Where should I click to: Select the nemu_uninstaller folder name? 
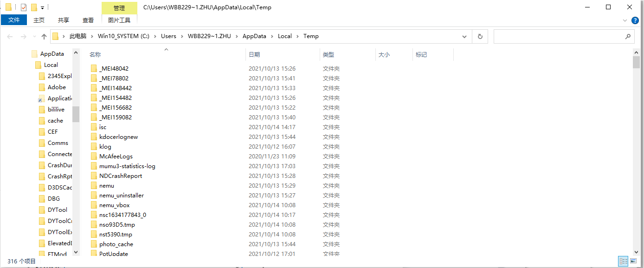click(x=122, y=196)
